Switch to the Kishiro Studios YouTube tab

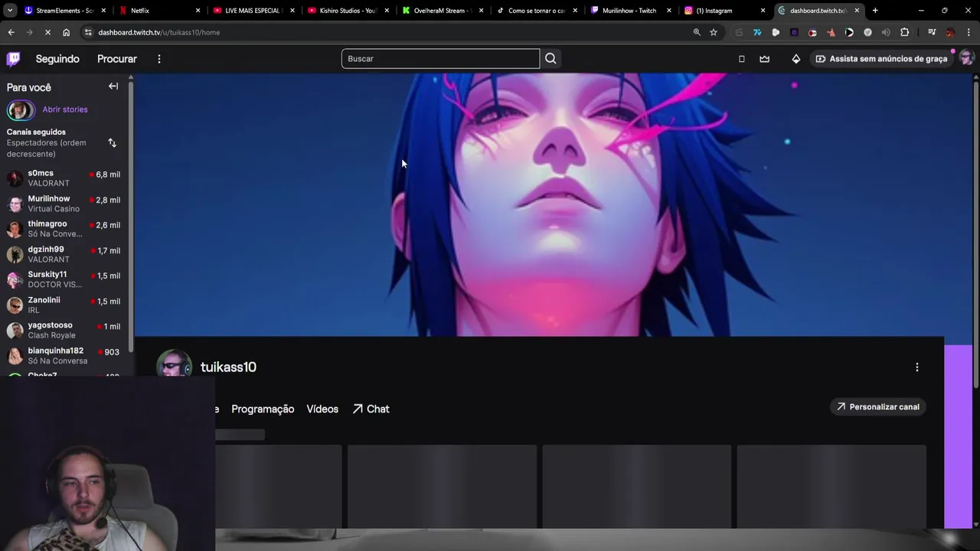348,11
